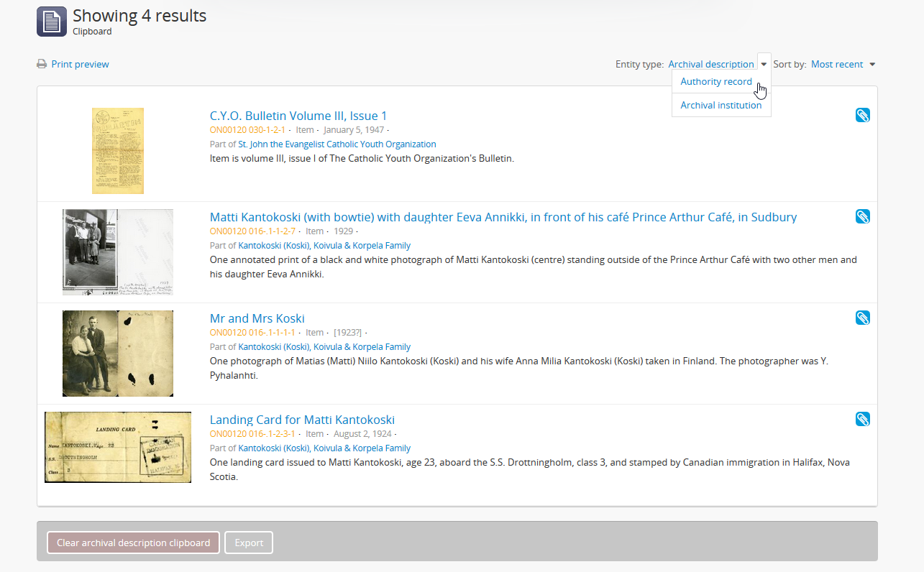This screenshot has height=572, width=924.
Task: Expand the Entity type dropdown arrow
Action: [x=764, y=64]
